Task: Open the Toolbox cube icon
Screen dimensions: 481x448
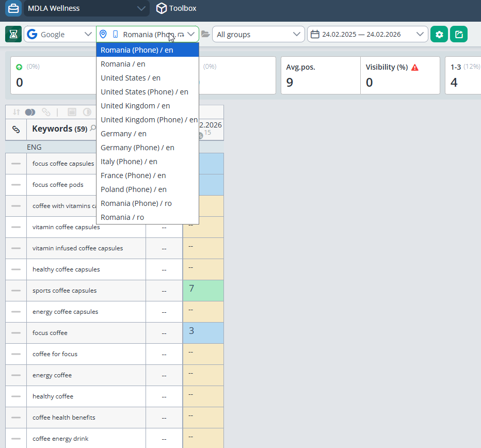Action: click(x=162, y=8)
